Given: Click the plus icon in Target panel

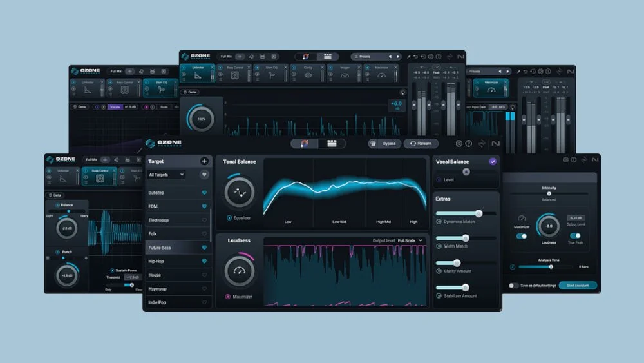Looking at the screenshot, I should pos(204,161).
